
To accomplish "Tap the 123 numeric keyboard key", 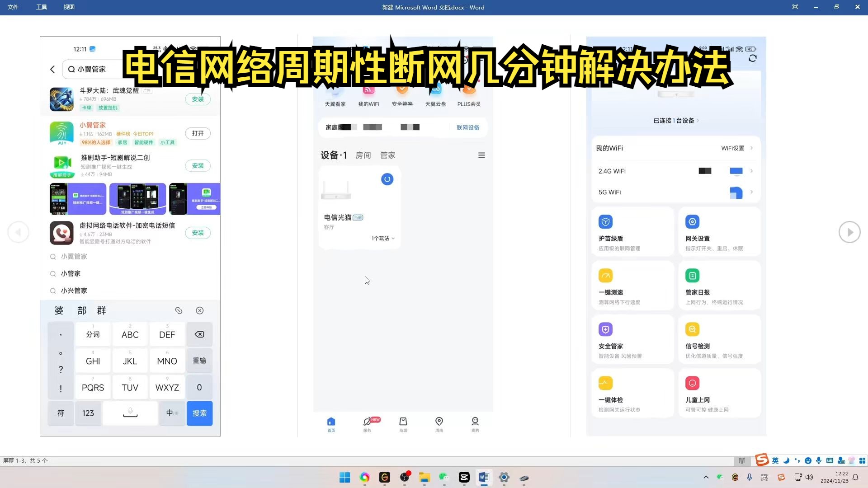I will coord(88,413).
